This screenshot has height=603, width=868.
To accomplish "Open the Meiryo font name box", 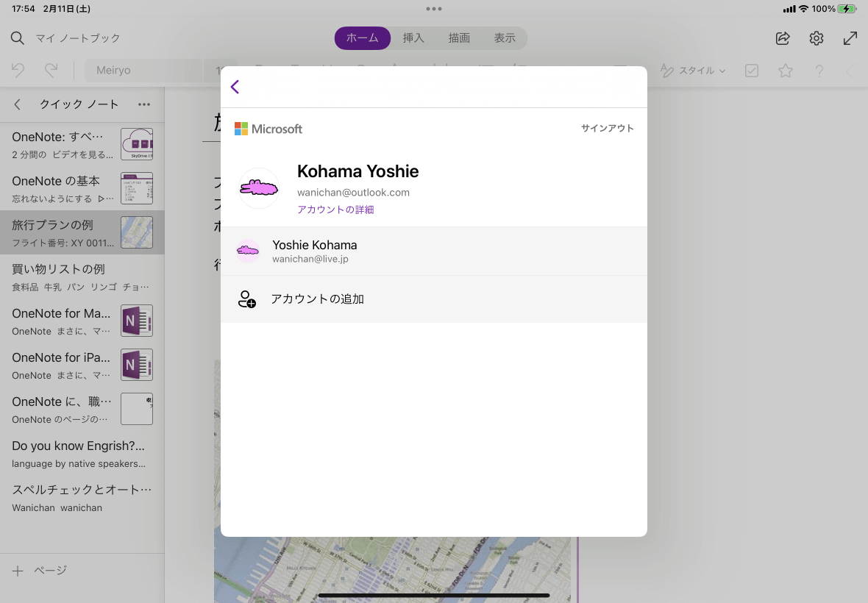I will pyautogui.click(x=143, y=71).
